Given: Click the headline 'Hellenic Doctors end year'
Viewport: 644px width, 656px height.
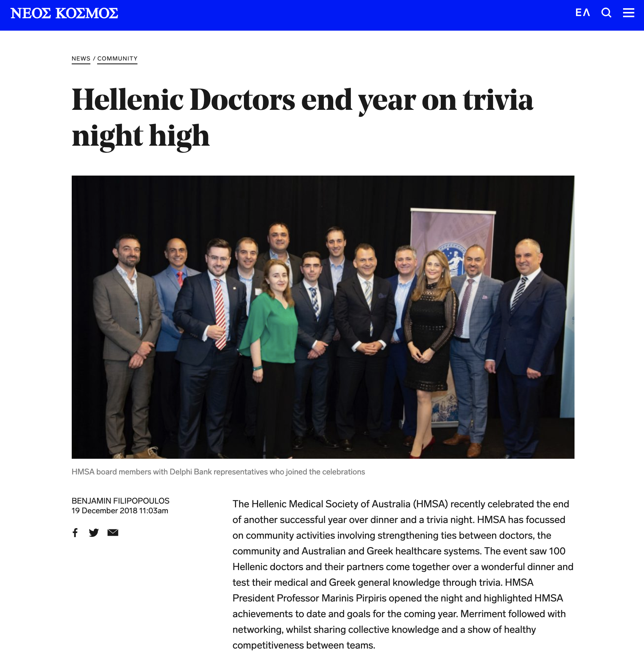Looking at the screenshot, I should pyautogui.click(x=212, y=100).
